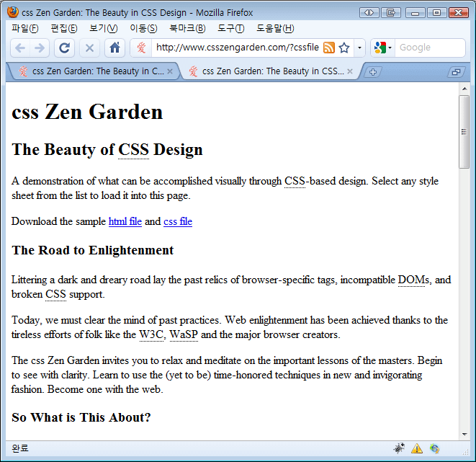476x462 pixels.
Task: Close the first css Zen Garden tab
Action: coord(170,71)
